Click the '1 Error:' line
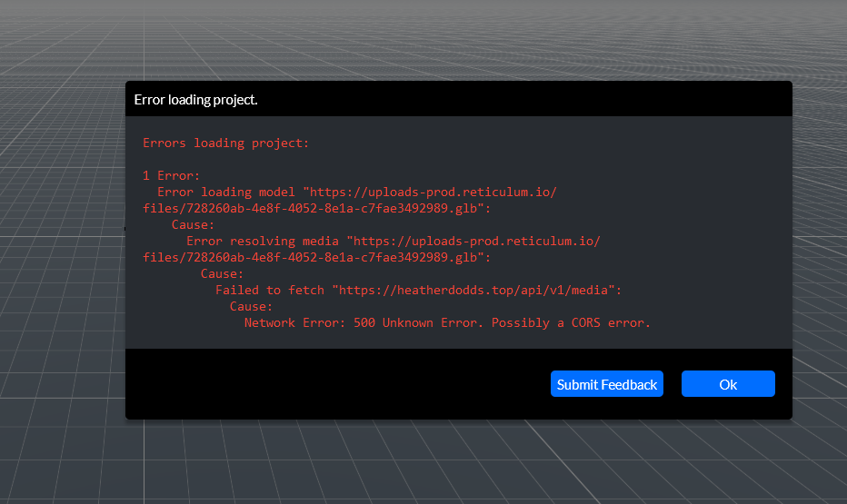 (x=171, y=175)
